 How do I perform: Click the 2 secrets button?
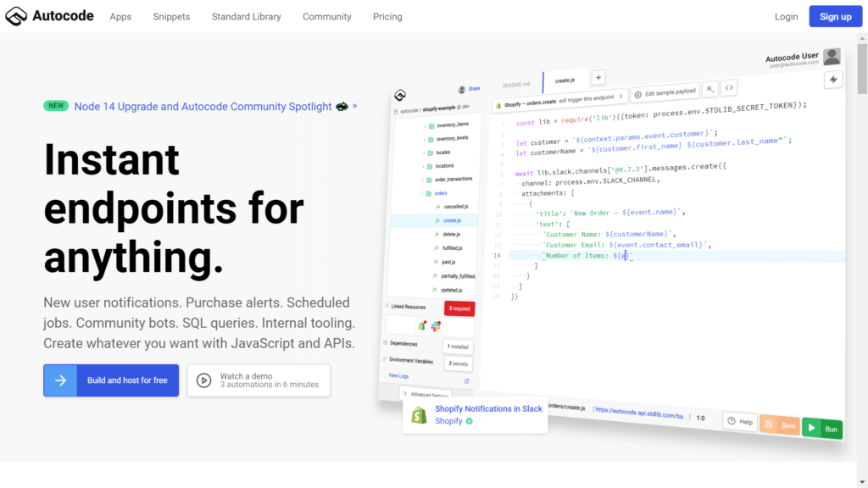[x=458, y=363]
